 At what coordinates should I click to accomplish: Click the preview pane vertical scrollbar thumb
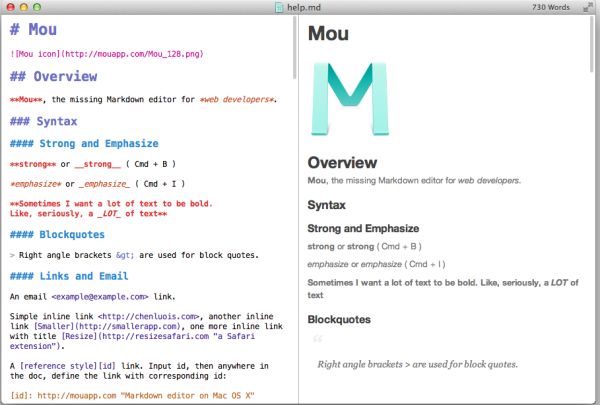click(x=593, y=44)
